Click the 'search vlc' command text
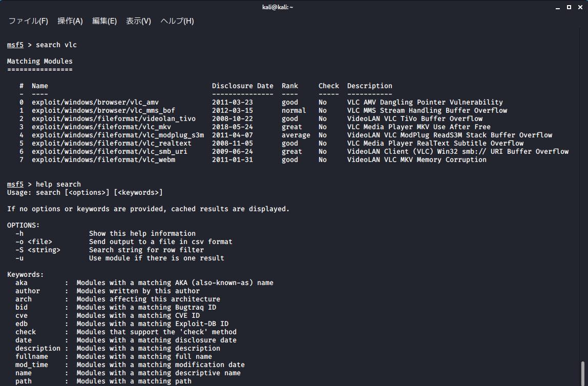588x386 pixels. [56, 45]
